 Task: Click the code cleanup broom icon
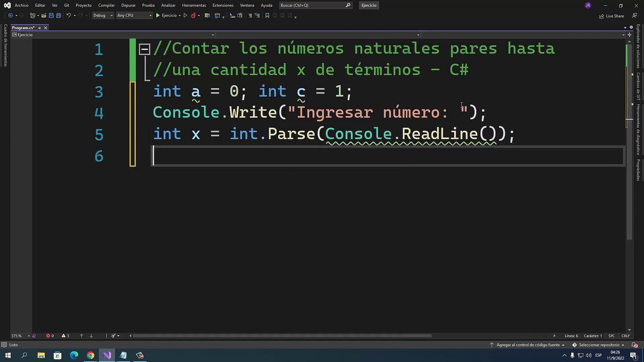click(114, 336)
